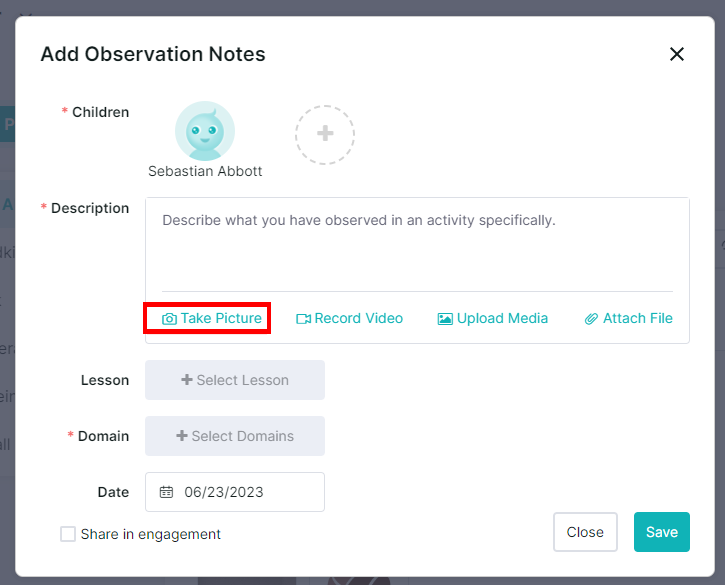Open the Select Lesson picker
The image size is (725, 585).
click(x=235, y=380)
